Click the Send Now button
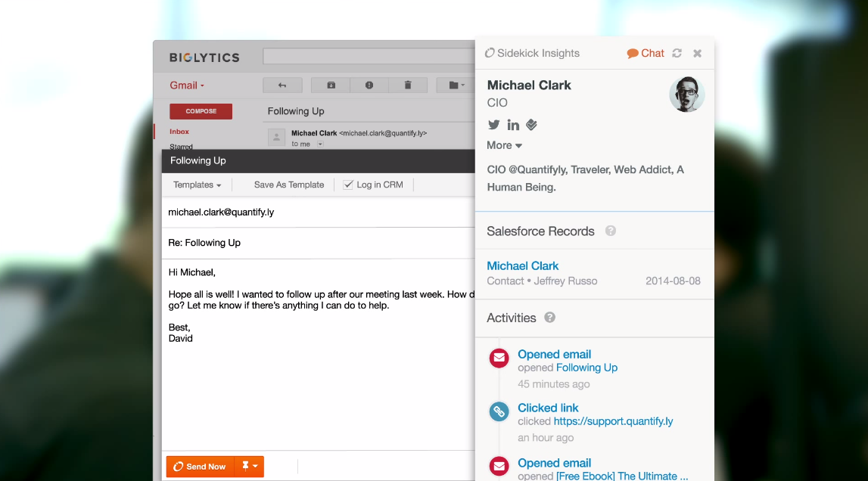The height and width of the screenshot is (481, 868). pos(201,467)
